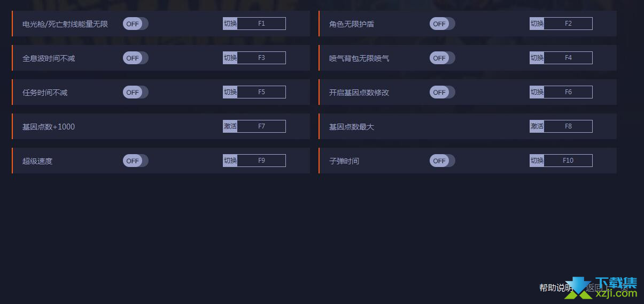644x304 pixels.
Task: Click the F10 hotkey field
Action: [x=568, y=161]
